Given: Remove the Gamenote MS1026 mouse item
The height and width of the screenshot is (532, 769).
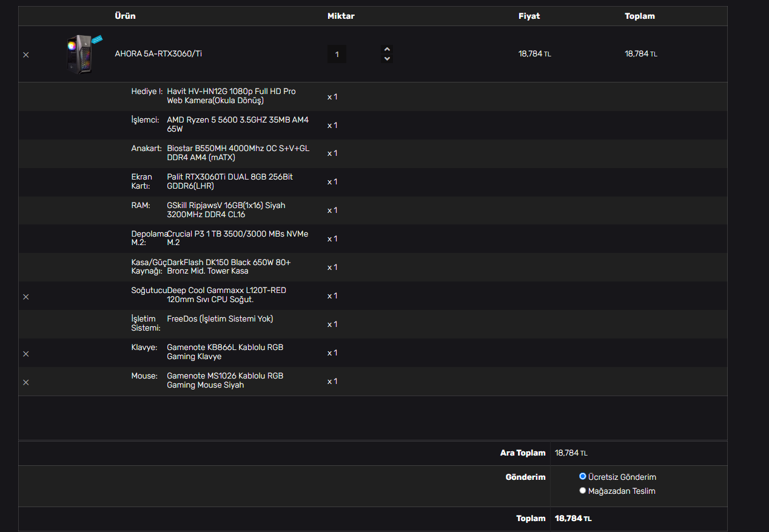Looking at the screenshot, I should [x=25, y=382].
